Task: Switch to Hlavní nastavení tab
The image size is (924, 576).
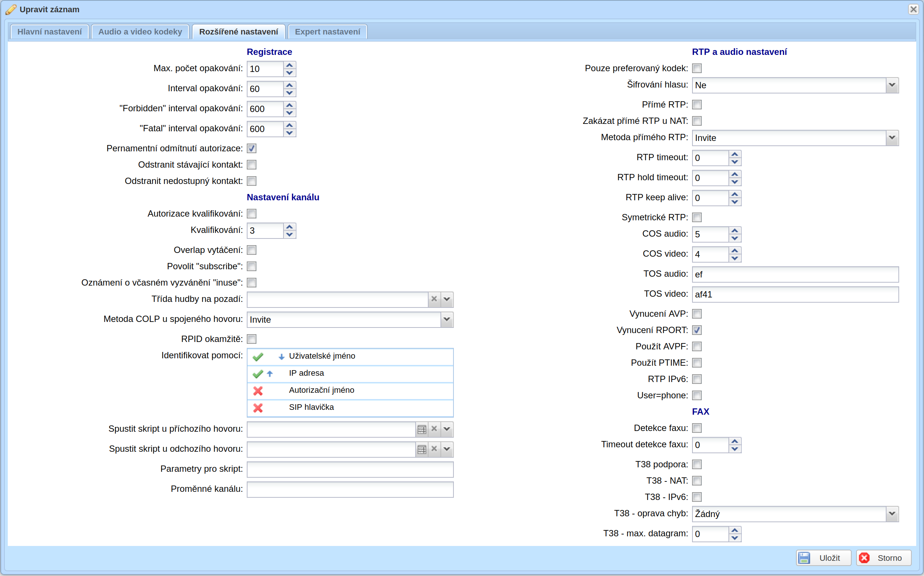Action: pos(49,32)
